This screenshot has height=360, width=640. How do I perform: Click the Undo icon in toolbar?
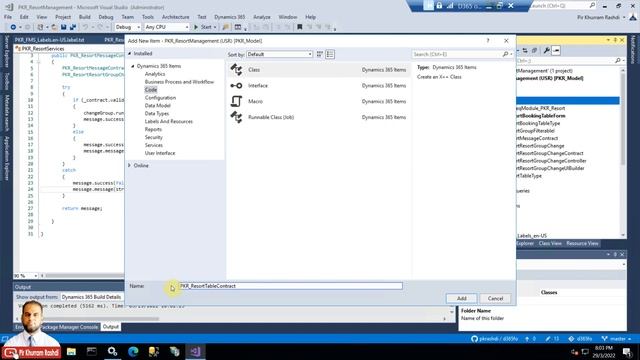pos(85,27)
